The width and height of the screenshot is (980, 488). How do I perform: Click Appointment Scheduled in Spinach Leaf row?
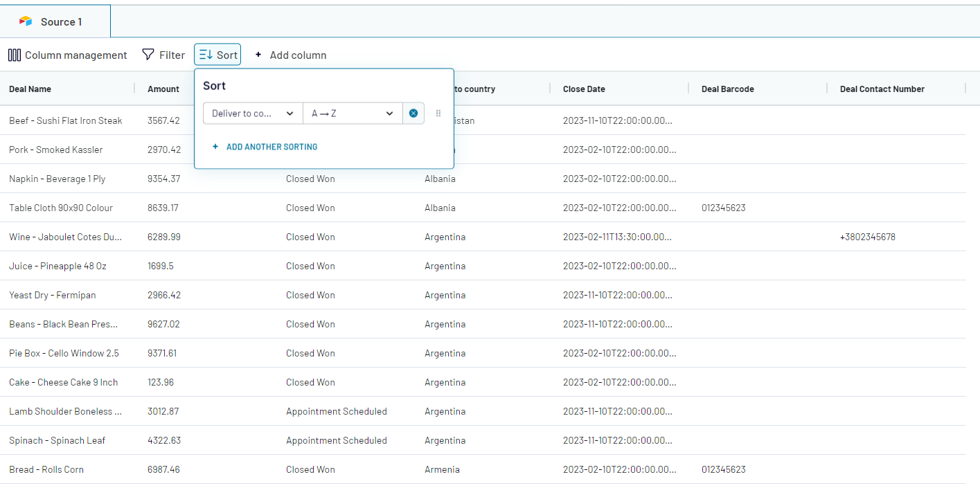point(337,440)
